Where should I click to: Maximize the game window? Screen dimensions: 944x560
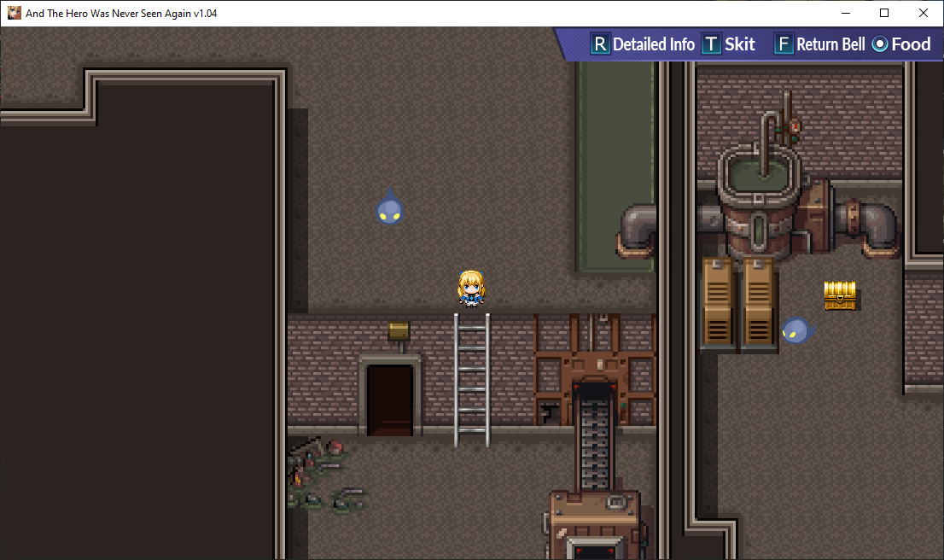pyautogui.click(x=884, y=14)
